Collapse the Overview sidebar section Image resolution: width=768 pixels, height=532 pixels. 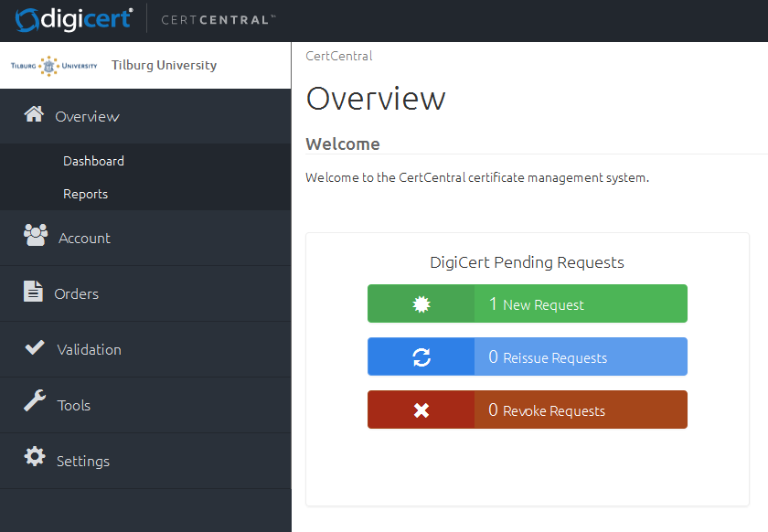point(87,116)
